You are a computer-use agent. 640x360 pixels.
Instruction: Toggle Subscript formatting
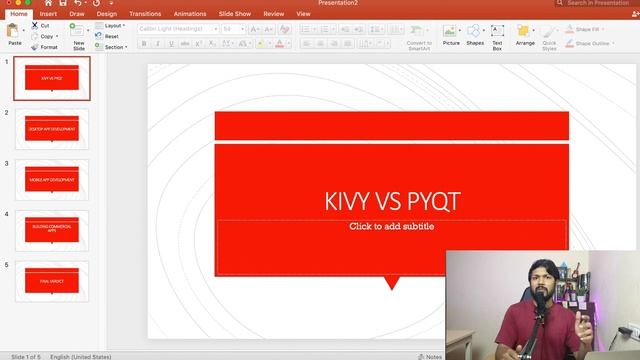(x=212, y=43)
